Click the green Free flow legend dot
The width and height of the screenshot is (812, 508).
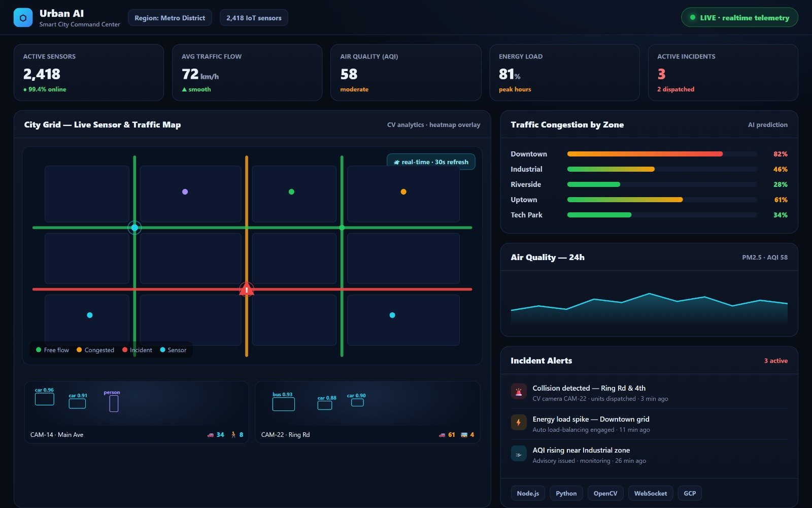click(39, 350)
